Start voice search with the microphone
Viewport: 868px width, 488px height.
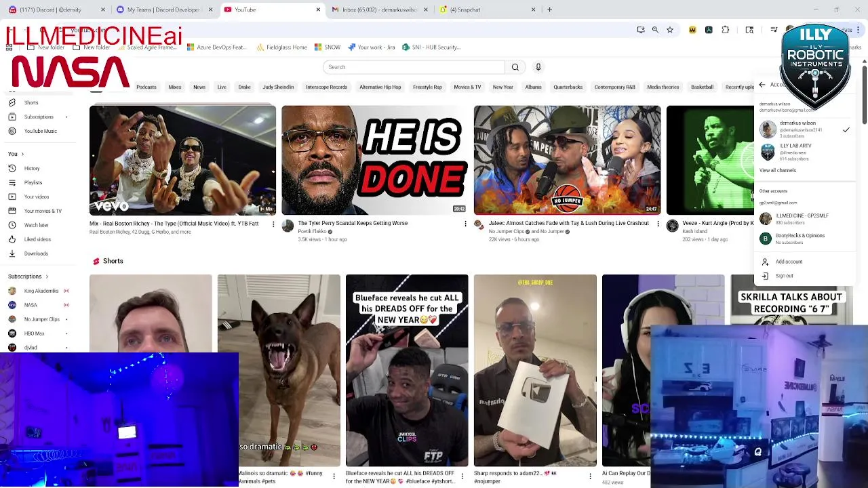[538, 67]
